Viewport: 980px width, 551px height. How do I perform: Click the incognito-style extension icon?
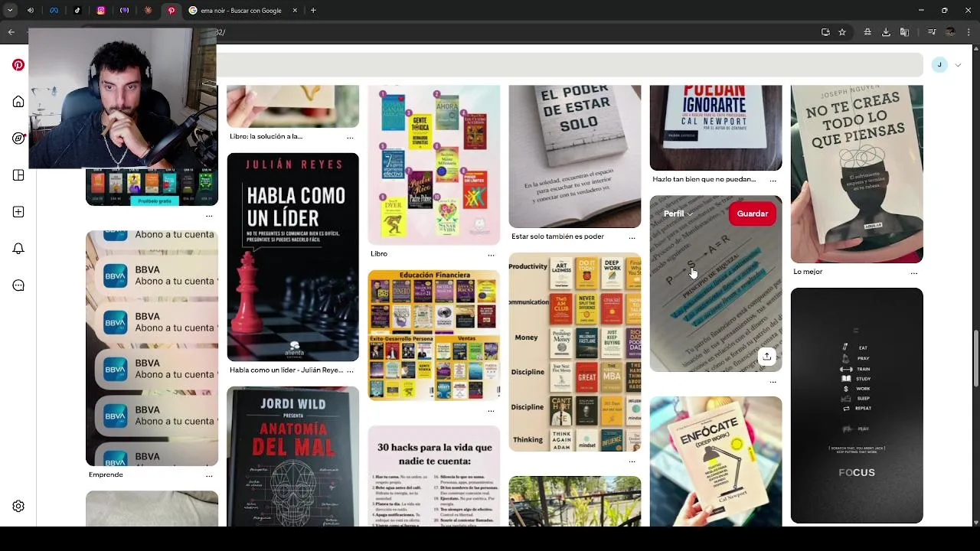pyautogui.click(x=867, y=32)
